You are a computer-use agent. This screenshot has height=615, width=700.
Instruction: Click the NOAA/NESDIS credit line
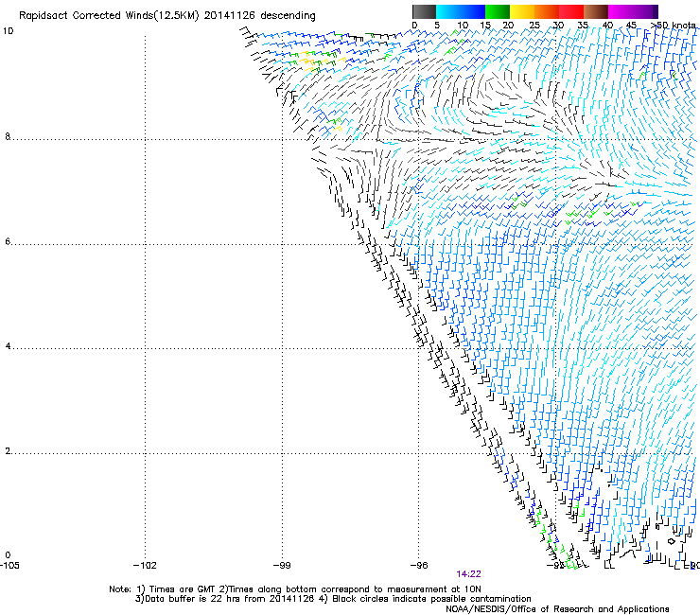557,609
